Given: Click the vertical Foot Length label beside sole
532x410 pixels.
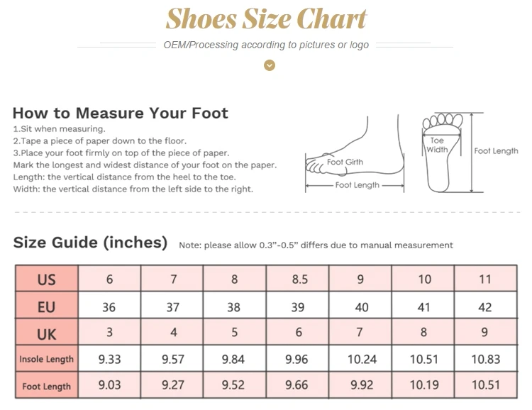Looking at the screenshot, I should [497, 151].
